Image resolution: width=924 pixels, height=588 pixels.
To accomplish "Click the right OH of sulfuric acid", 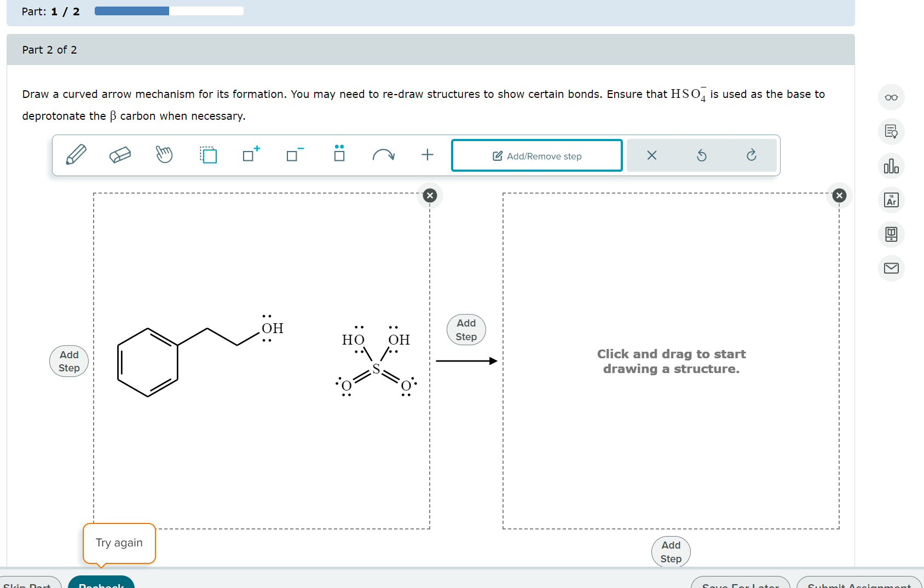I will (x=399, y=340).
